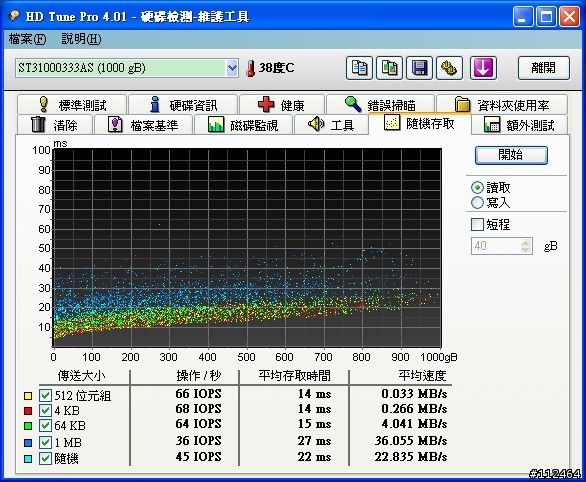The width and height of the screenshot is (586, 482).
Task: Click the copy screenshot to clipboard icon
Action: (389, 68)
